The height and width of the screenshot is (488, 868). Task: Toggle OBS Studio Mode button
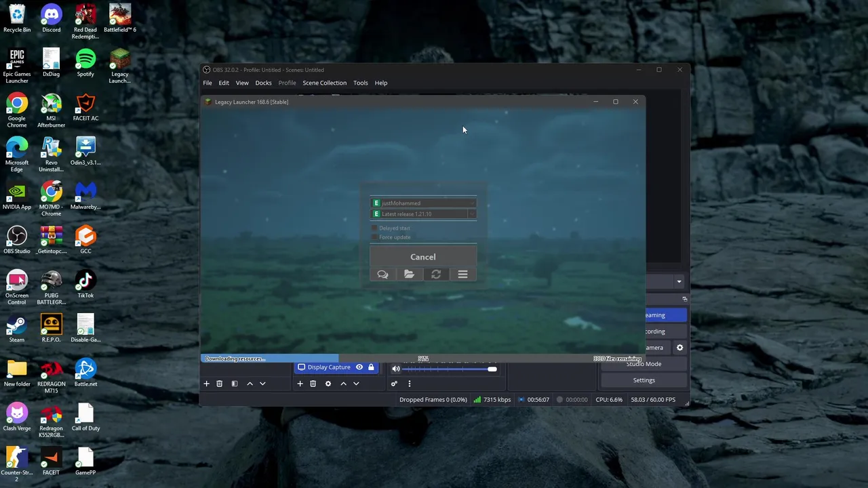point(644,364)
